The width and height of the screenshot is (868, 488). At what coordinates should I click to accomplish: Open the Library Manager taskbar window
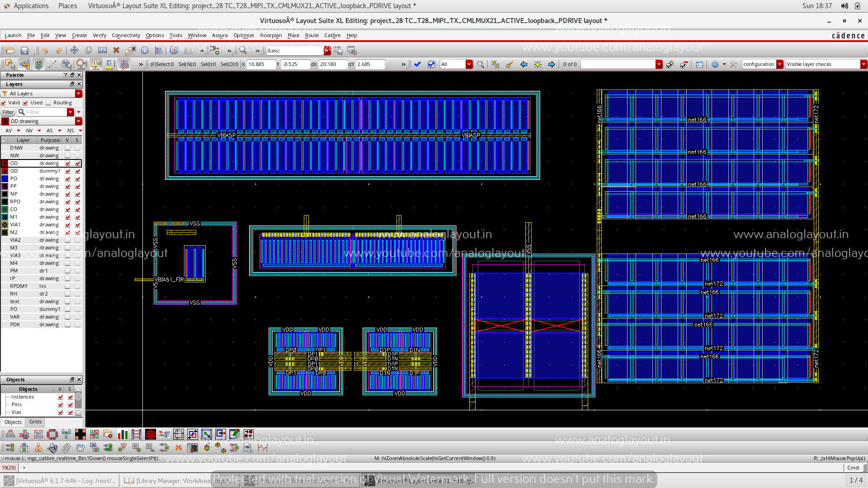[179, 481]
